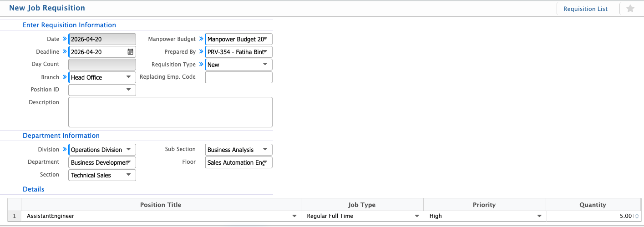Image resolution: width=644 pixels, height=227 pixels.
Task: Open the Position ID dropdown
Action: coord(102,90)
